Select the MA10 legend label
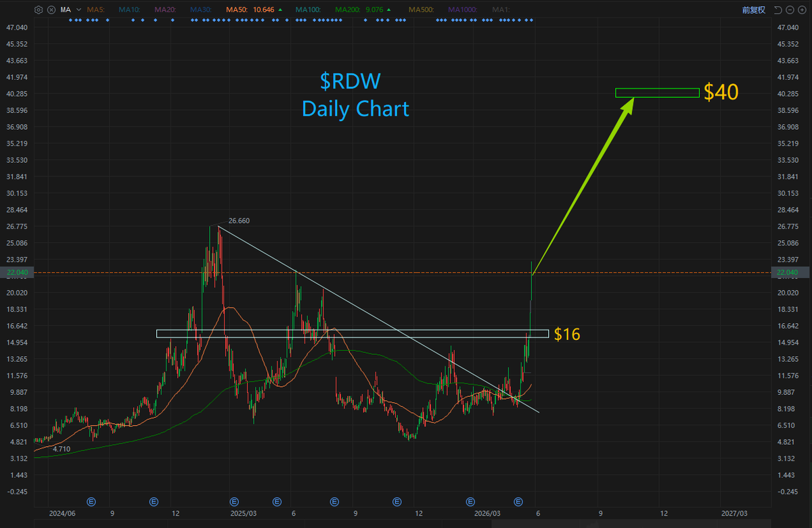Screen dimensions: 812x528 click(x=129, y=9)
